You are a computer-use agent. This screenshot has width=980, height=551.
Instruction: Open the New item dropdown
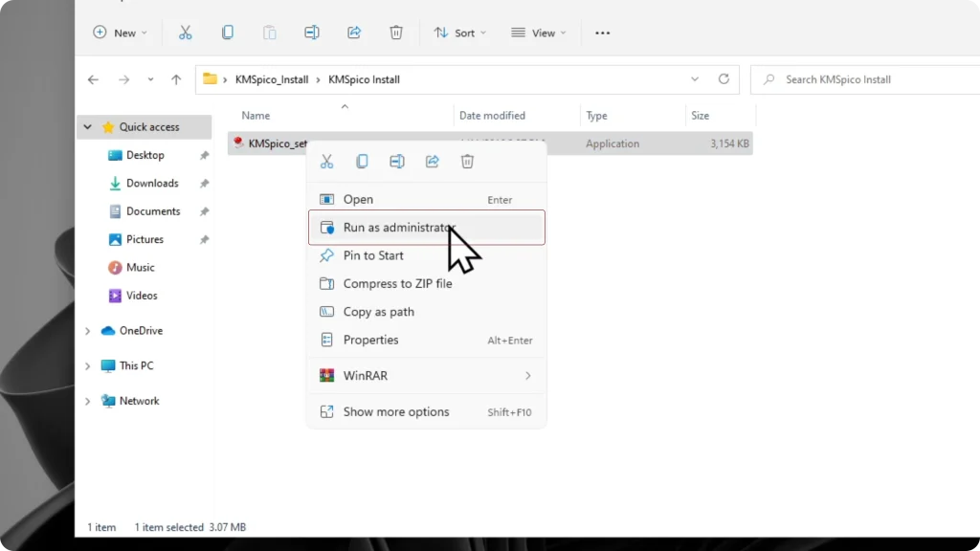tap(120, 33)
